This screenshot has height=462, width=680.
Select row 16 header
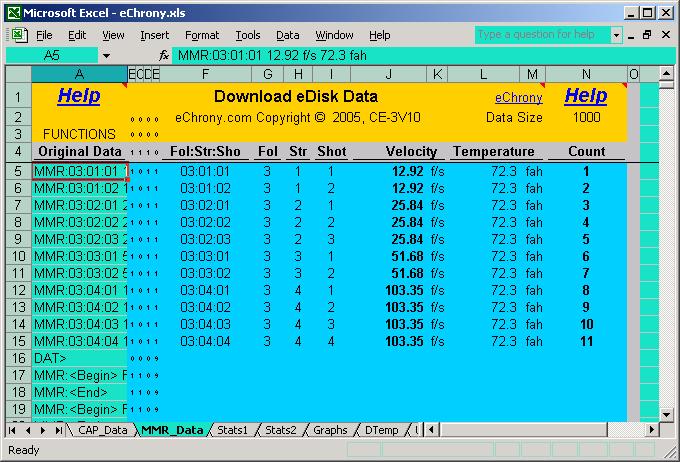click(18, 358)
